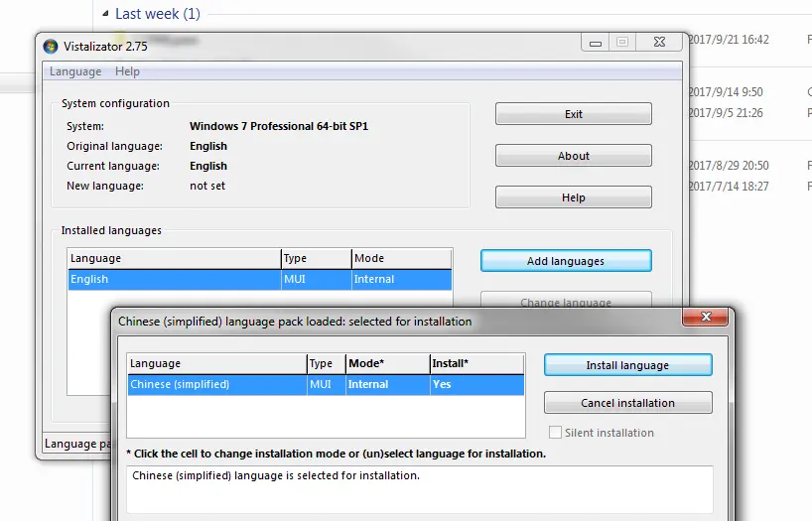The height and width of the screenshot is (521, 812).
Task: Click the Type column header in Installed languages
Action: tap(317, 258)
